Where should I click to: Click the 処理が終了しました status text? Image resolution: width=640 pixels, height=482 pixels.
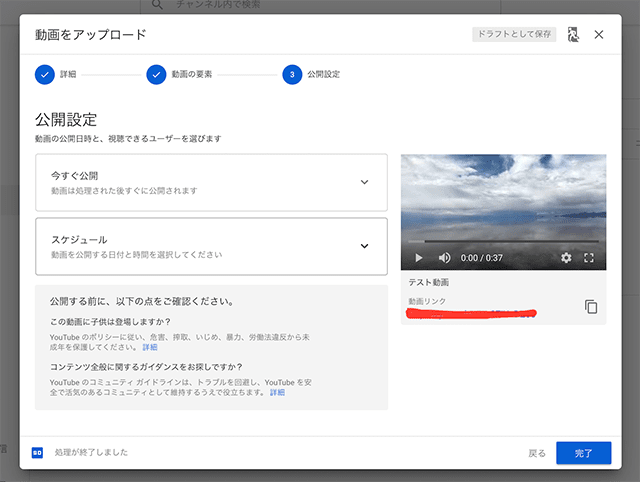click(x=91, y=453)
